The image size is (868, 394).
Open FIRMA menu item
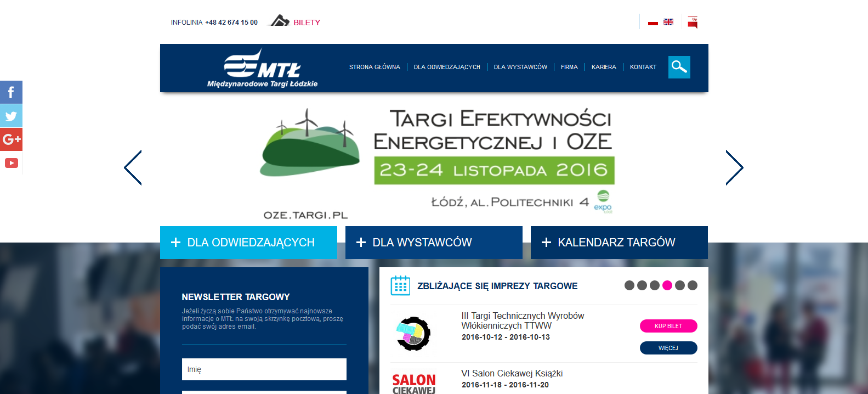click(569, 67)
